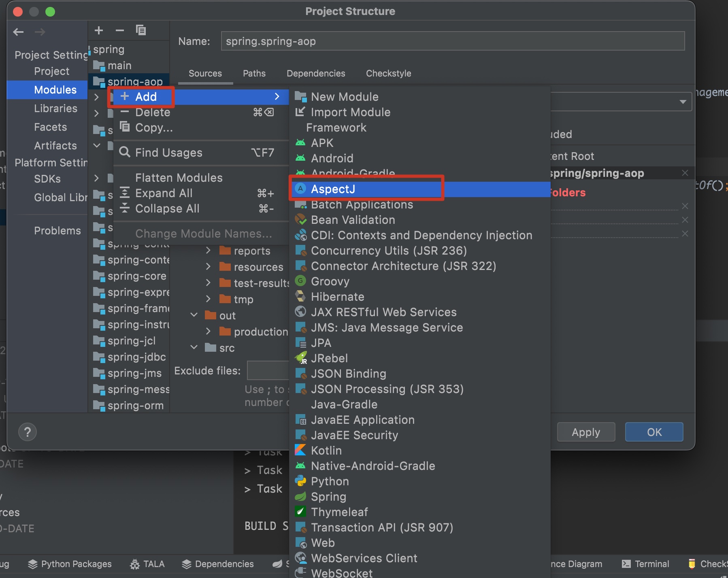728x578 pixels.
Task: Click the add module plus icon in toolbar
Action: 99,30
